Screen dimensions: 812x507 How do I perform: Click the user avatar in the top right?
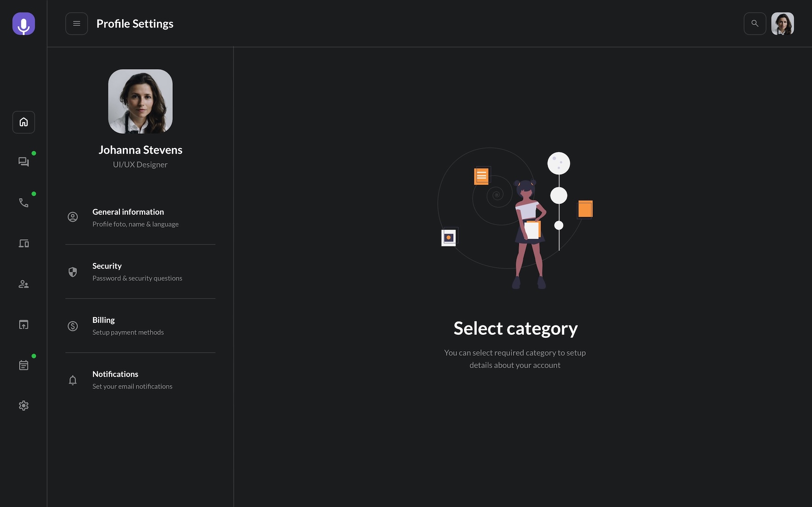[x=783, y=23]
